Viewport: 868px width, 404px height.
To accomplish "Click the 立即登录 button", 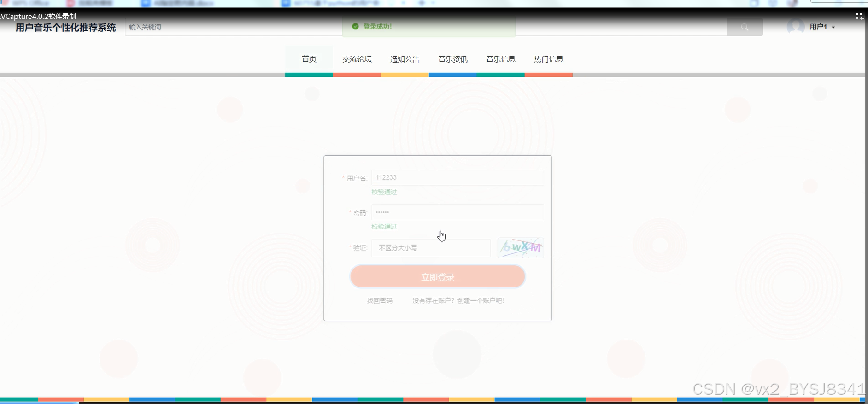I will pos(438,277).
